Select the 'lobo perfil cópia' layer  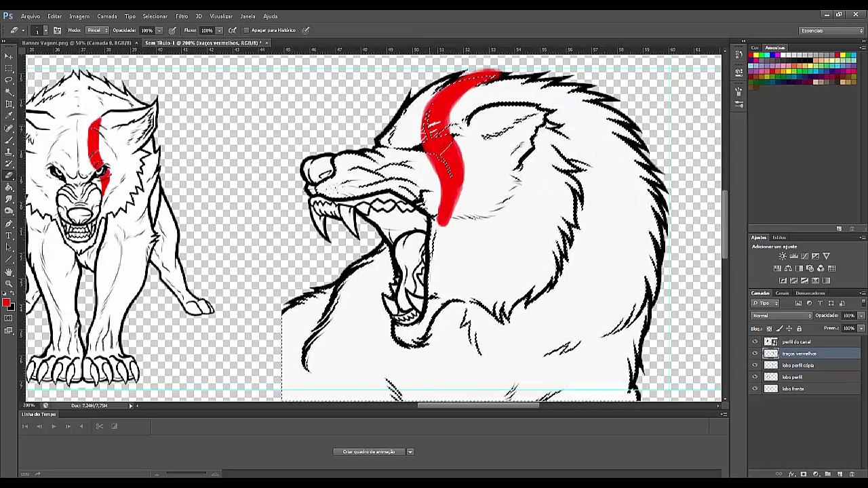pyautogui.click(x=806, y=365)
